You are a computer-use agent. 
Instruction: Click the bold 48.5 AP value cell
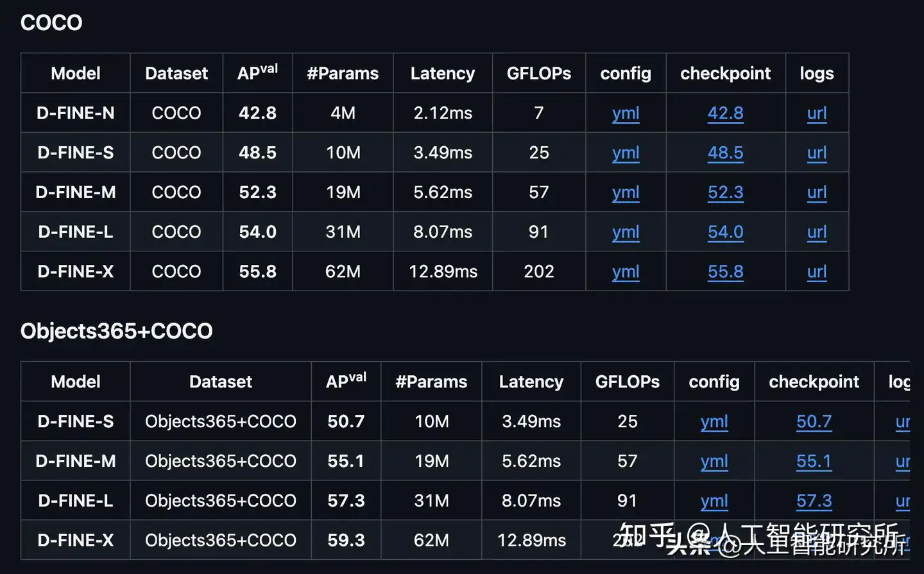(257, 153)
